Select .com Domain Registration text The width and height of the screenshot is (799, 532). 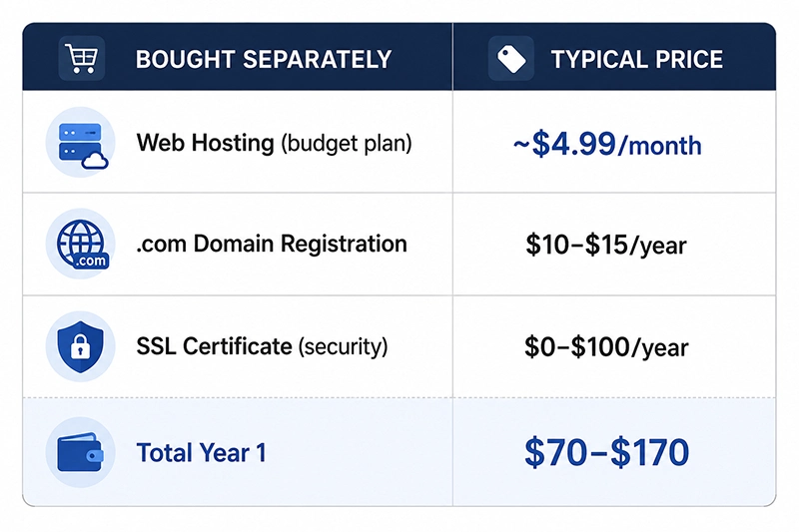click(x=272, y=244)
